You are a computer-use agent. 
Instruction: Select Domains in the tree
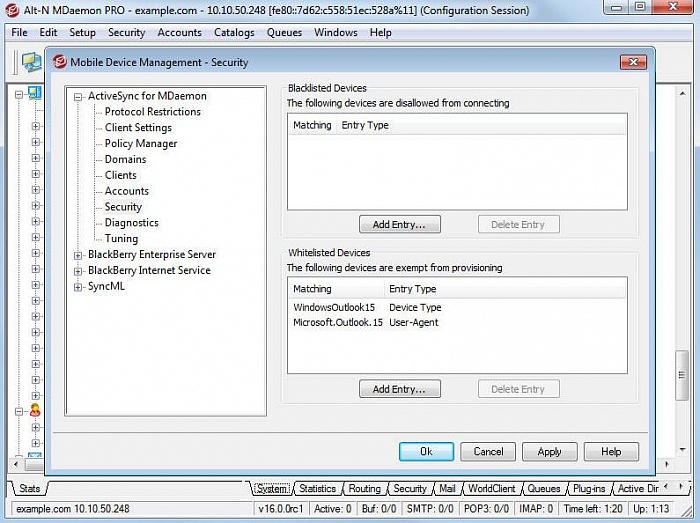tap(125, 159)
